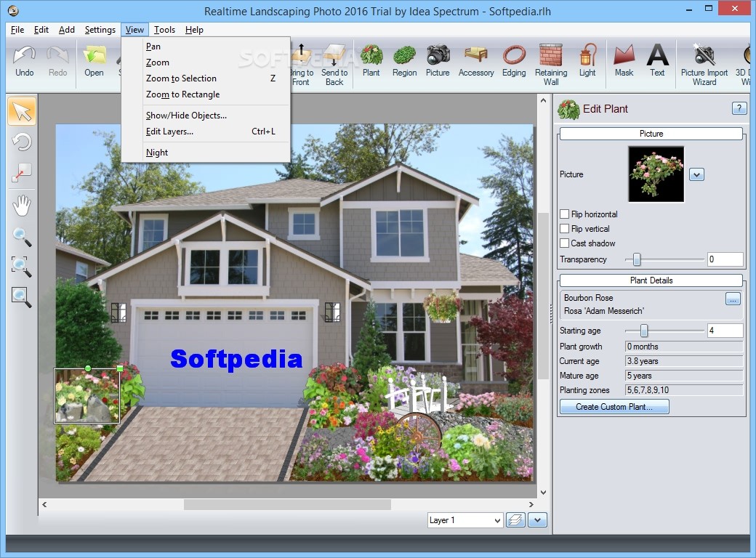
Task: Add a Region from toolbar
Action: (404, 62)
